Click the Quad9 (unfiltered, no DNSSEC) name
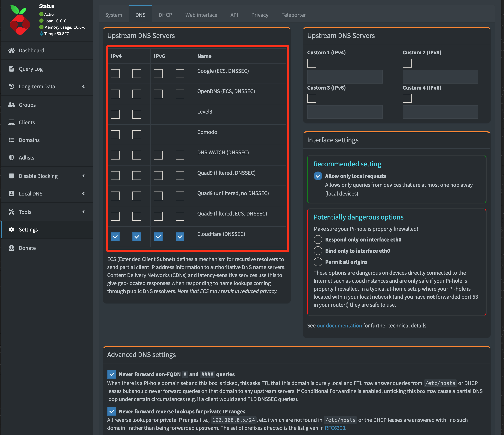Viewport: 504px width, 435px height. pyautogui.click(x=233, y=193)
